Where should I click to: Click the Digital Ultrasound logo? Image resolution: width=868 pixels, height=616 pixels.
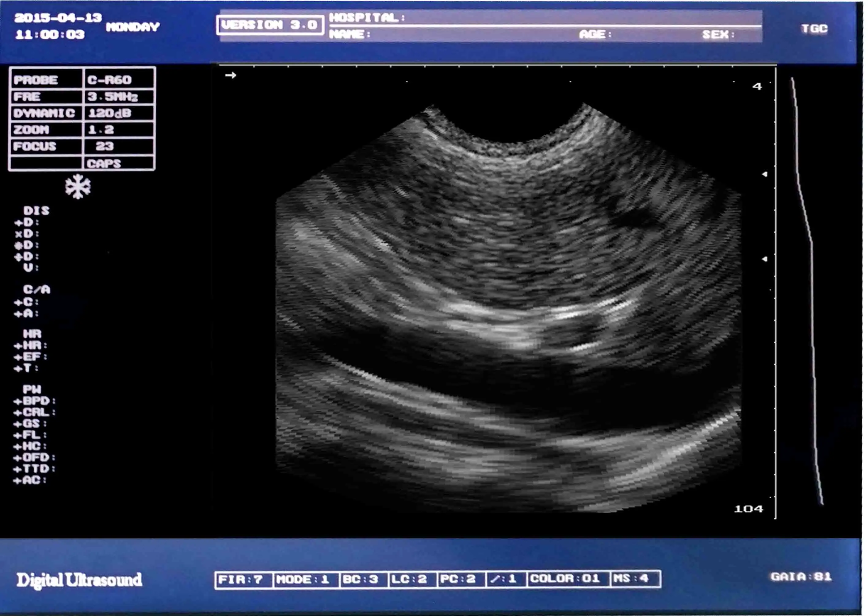coord(79,580)
